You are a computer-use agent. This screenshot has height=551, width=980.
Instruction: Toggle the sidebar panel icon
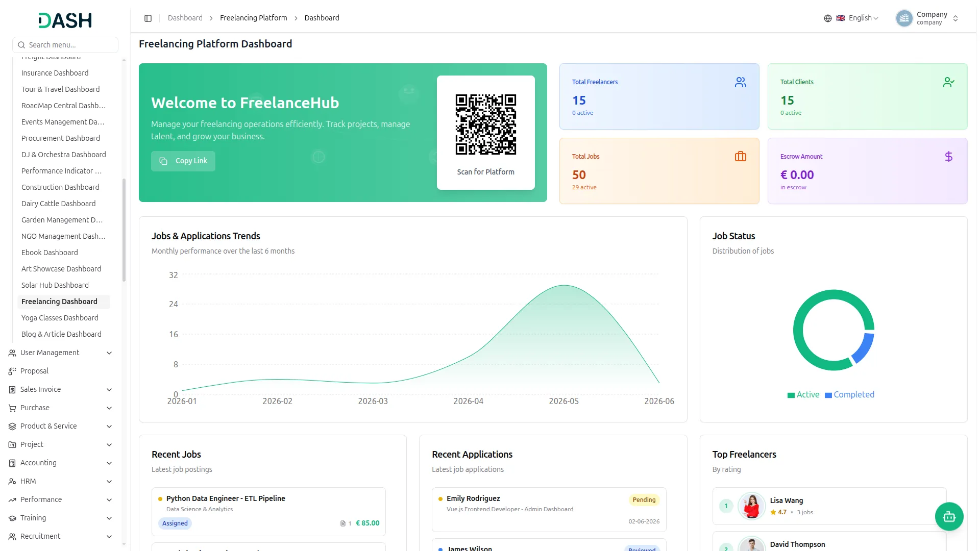coord(148,18)
